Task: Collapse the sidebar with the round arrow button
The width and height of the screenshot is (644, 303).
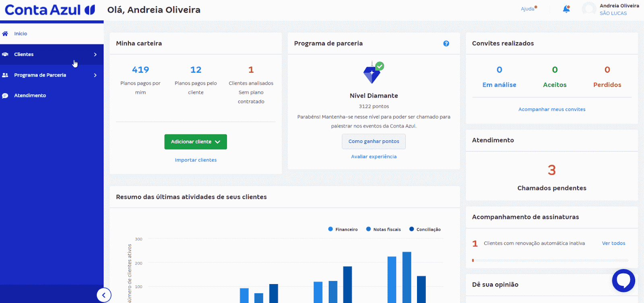Action: coord(104,295)
